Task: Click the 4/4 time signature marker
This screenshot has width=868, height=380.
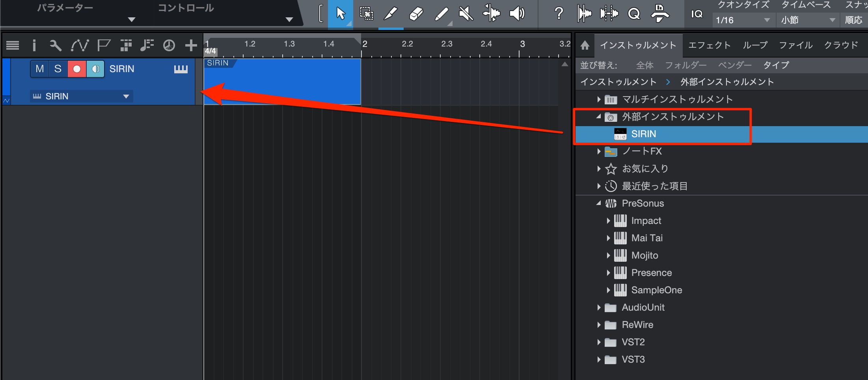Action: (210, 51)
